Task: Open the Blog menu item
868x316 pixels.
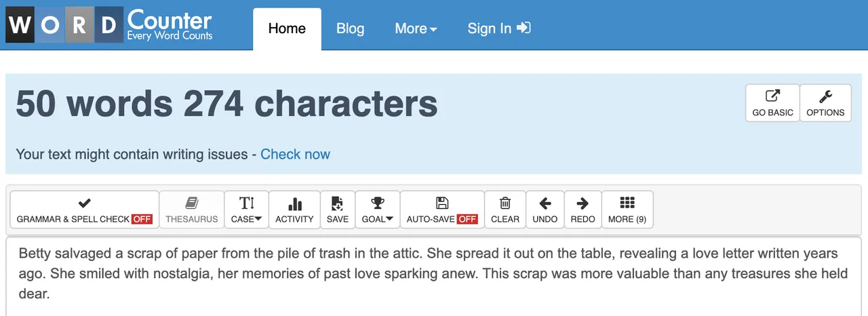Action: point(350,28)
